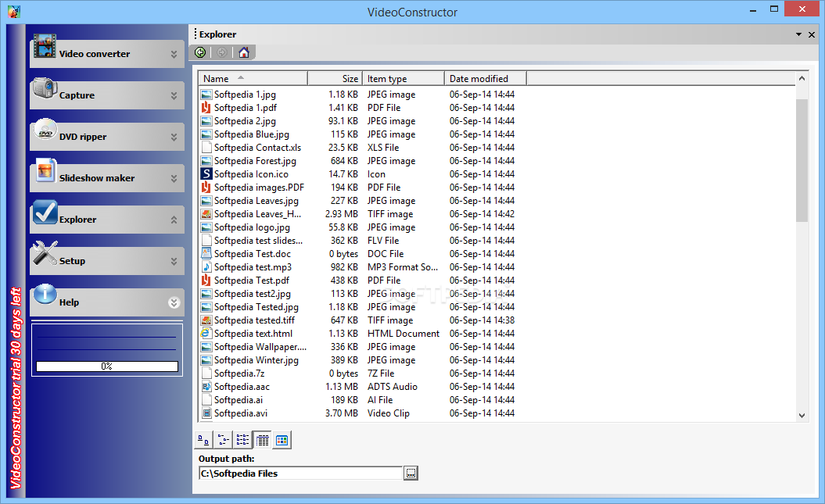Open the DVD ripper section
Viewport: 825px width, 504px height.
[107, 138]
